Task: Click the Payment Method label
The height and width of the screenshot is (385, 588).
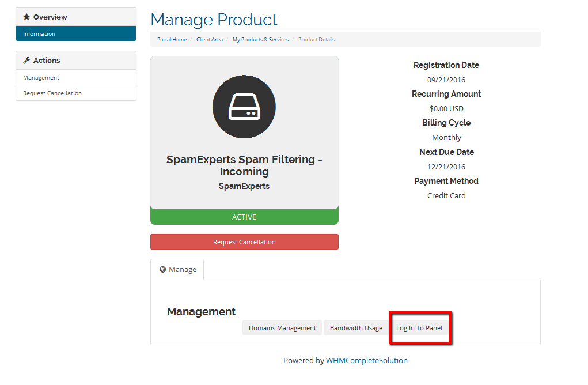Action: (446, 181)
